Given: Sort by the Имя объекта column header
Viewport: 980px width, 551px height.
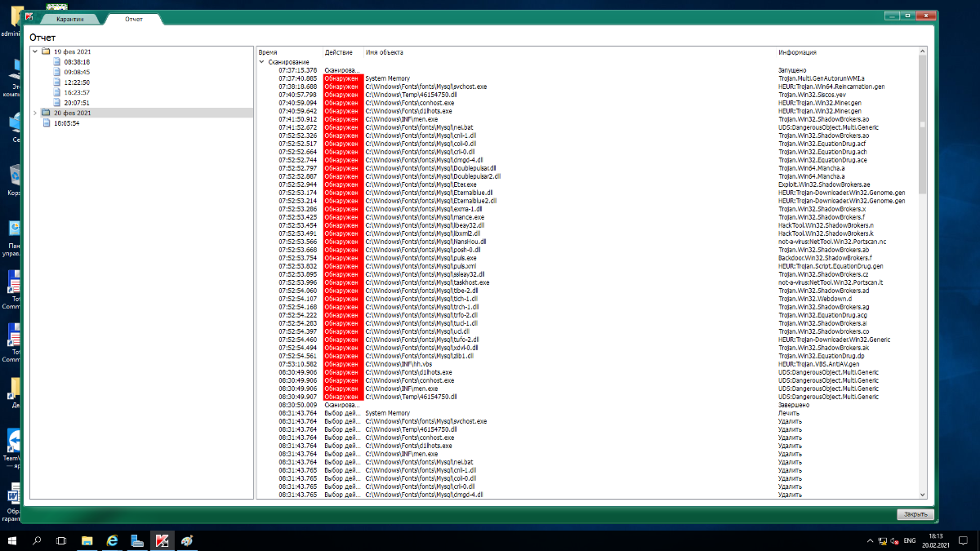Looking at the screenshot, I should (x=384, y=52).
